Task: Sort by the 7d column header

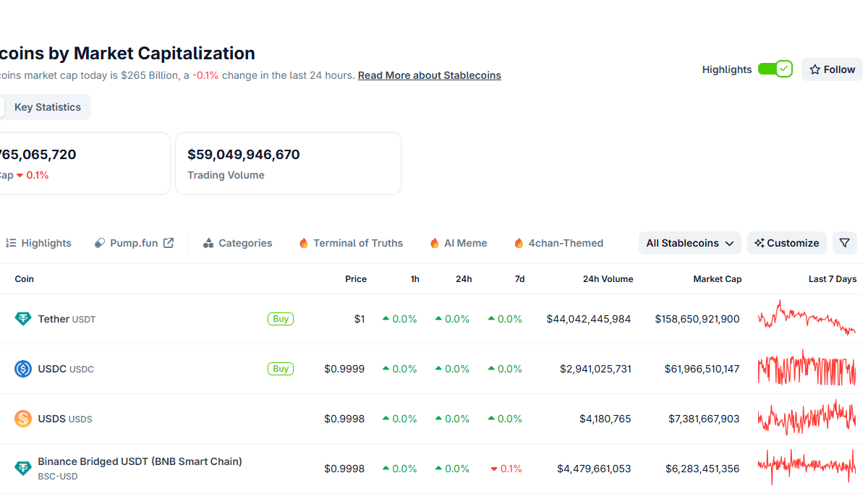Action: 519,279
